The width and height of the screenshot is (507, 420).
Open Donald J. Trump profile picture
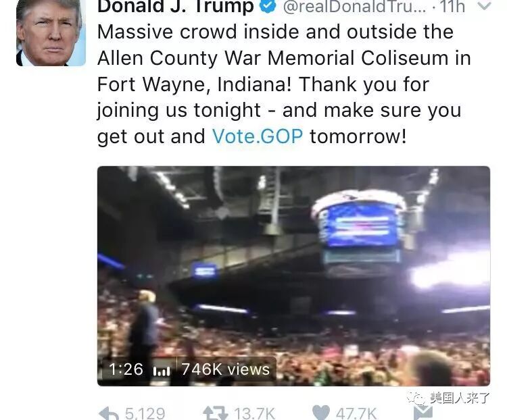[x=51, y=33]
